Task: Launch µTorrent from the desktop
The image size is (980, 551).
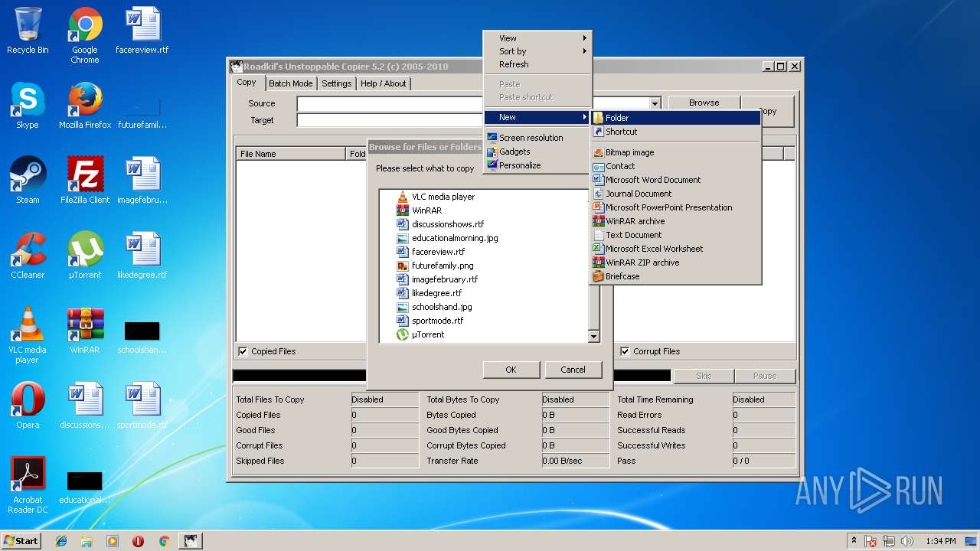Action: [85, 256]
